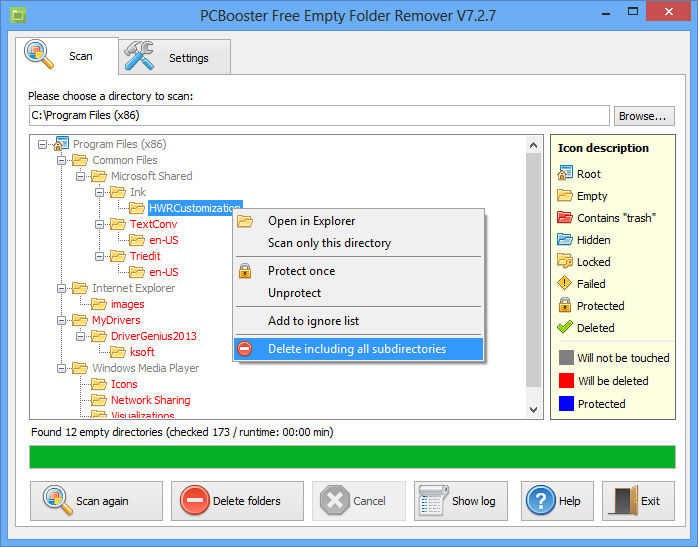Click the Triedit folder icon

(118, 256)
